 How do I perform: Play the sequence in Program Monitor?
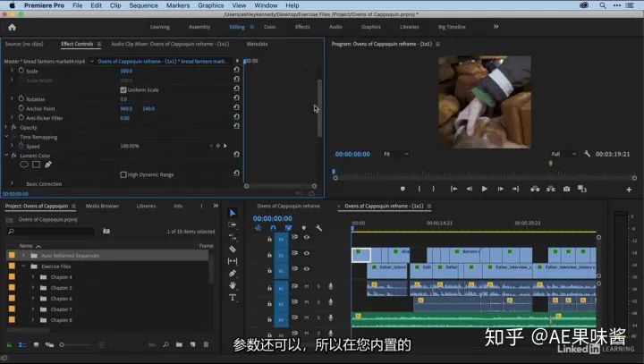point(484,189)
